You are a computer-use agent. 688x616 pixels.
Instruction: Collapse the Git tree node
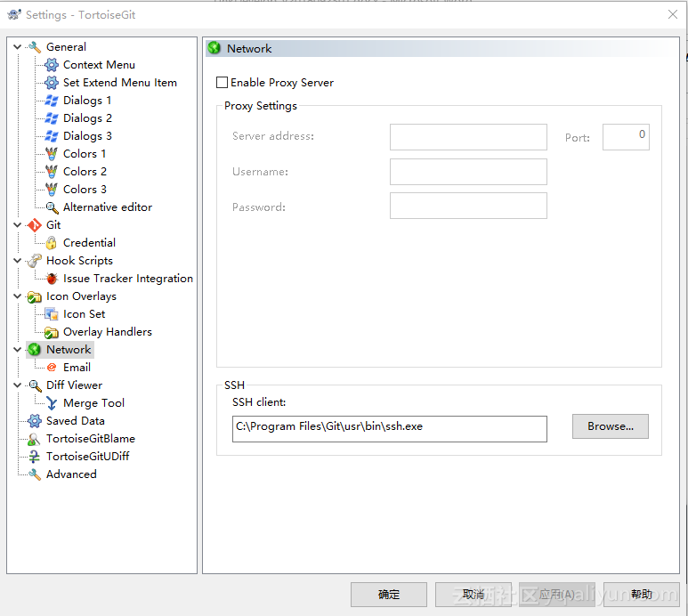click(x=17, y=225)
